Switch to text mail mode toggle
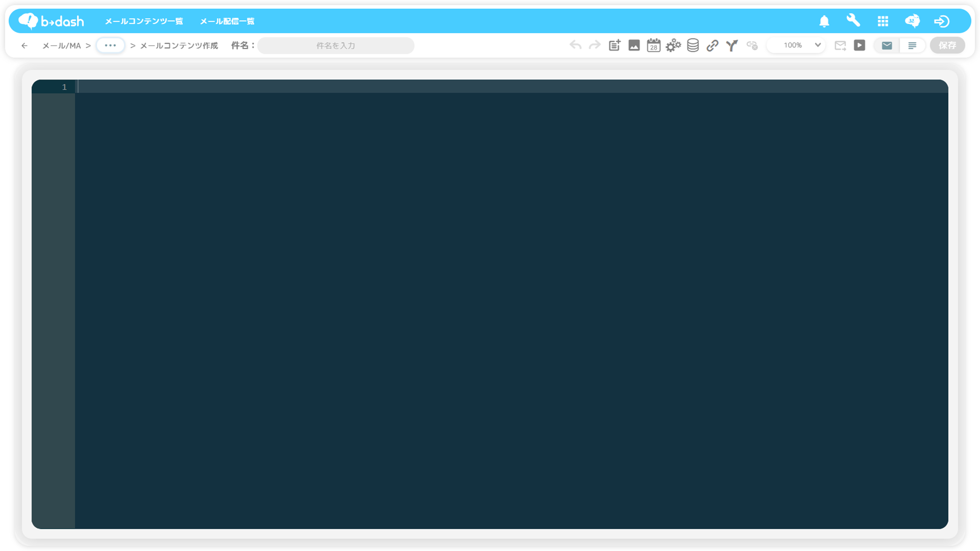 (913, 46)
